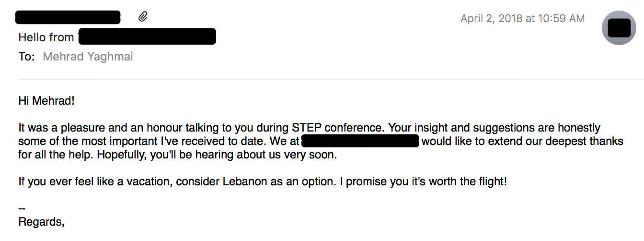The image size is (644, 241).
Task: Click the redacted sender name in header
Action: click(x=68, y=17)
